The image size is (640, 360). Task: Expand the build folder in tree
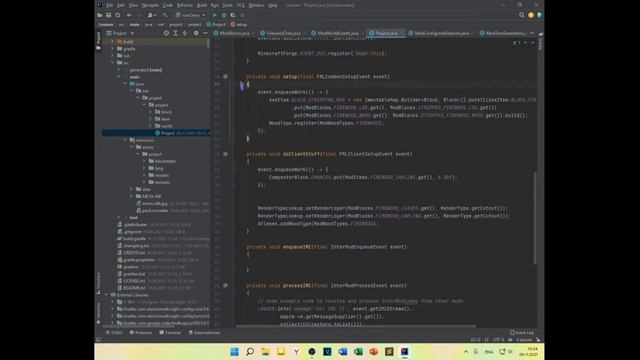(113, 42)
